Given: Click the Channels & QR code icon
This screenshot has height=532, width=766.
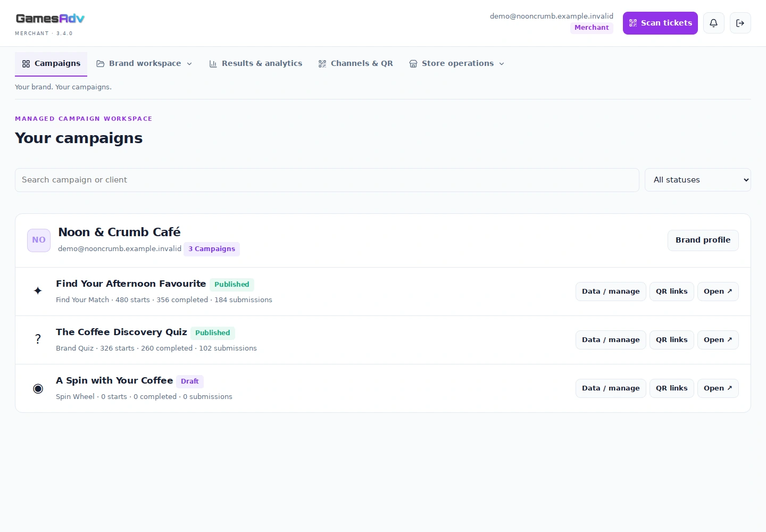Looking at the screenshot, I should 322,64.
